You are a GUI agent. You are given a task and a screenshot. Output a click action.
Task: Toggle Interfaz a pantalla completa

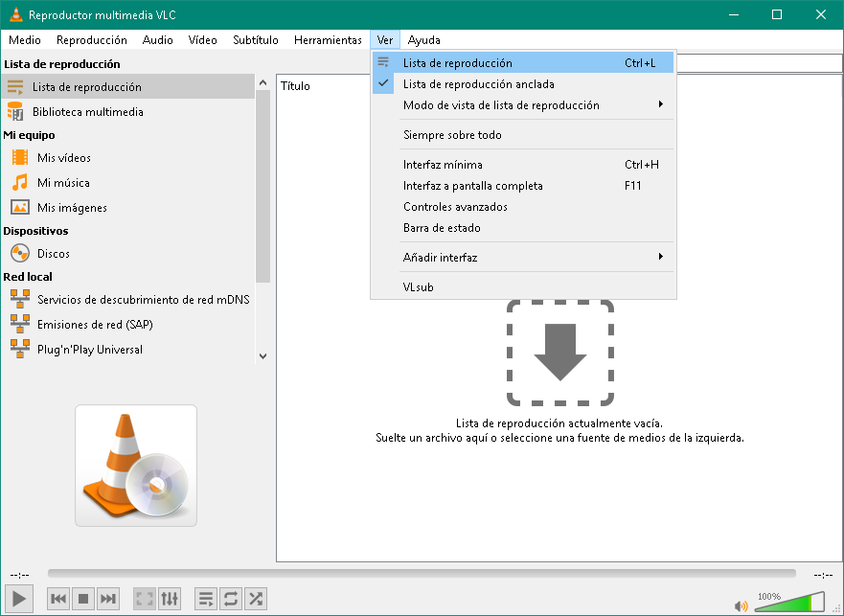523,186
